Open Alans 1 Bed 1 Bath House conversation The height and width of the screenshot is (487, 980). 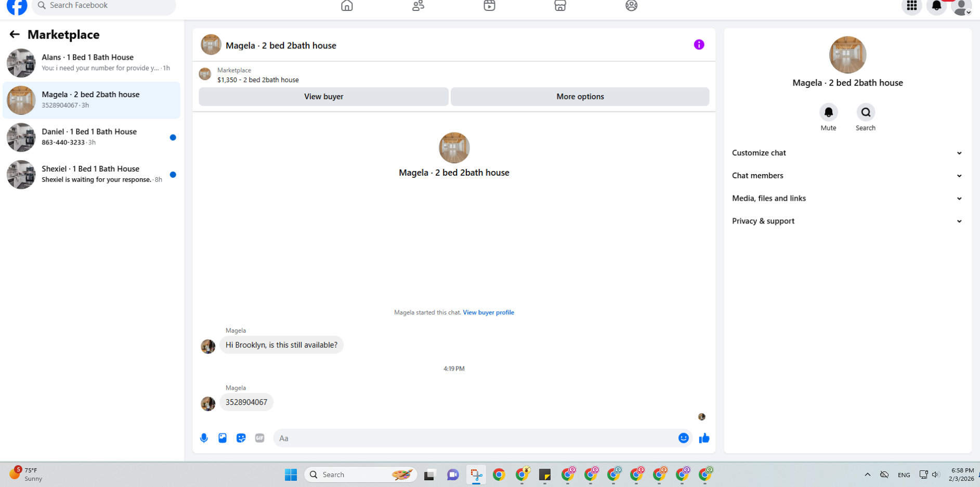92,63
